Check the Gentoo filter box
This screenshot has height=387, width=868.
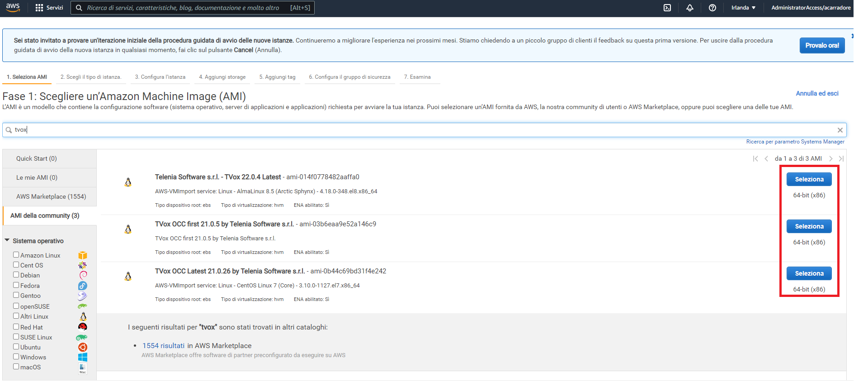tap(16, 295)
